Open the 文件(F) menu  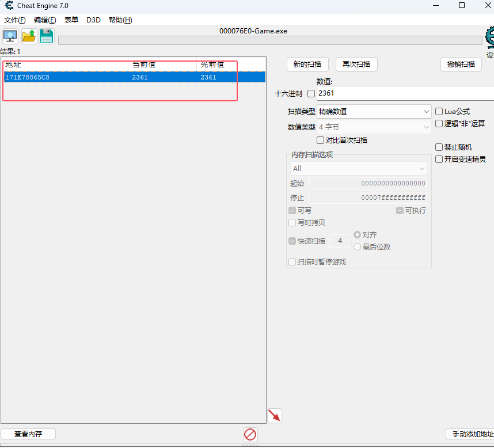tap(14, 20)
